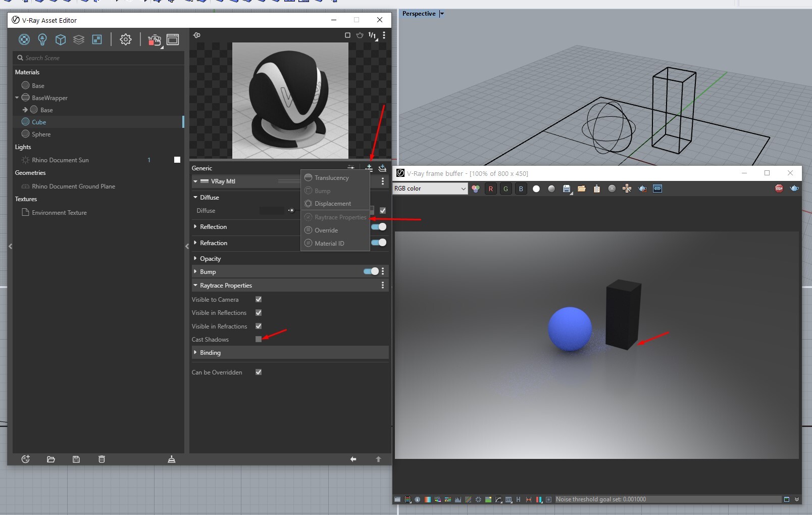Click Add Attribute plus-list icon

pos(369,168)
